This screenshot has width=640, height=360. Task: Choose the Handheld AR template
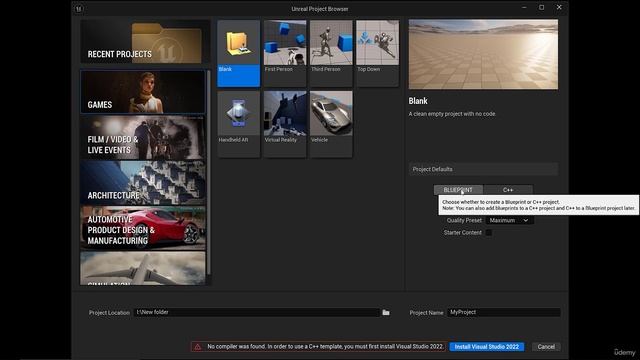(238, 124)
